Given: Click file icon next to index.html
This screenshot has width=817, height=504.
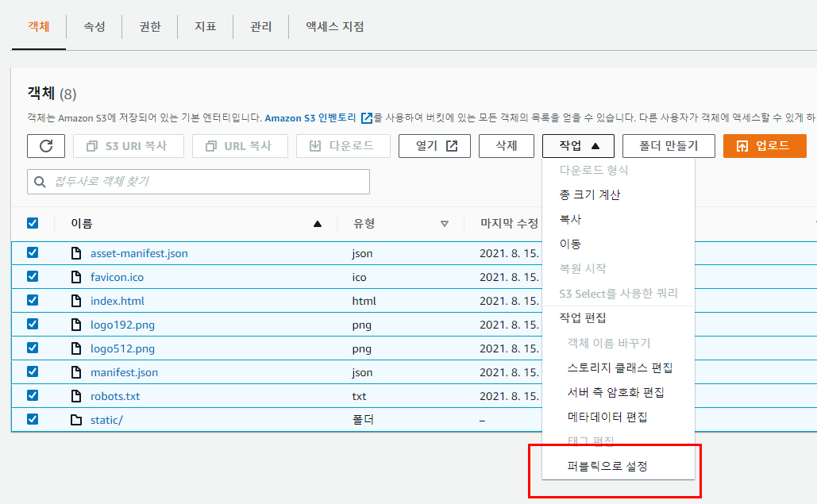Looking at the screenshot, I should [x=76, y=301].
